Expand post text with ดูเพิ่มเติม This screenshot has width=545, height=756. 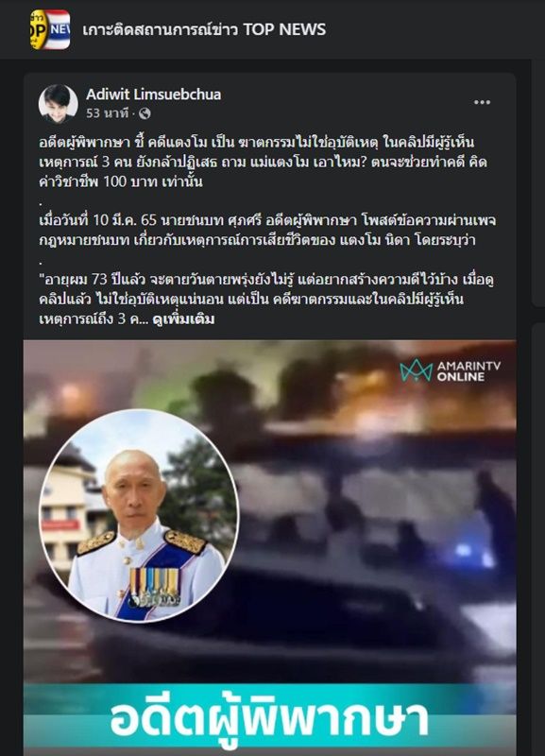pos(183,319)
